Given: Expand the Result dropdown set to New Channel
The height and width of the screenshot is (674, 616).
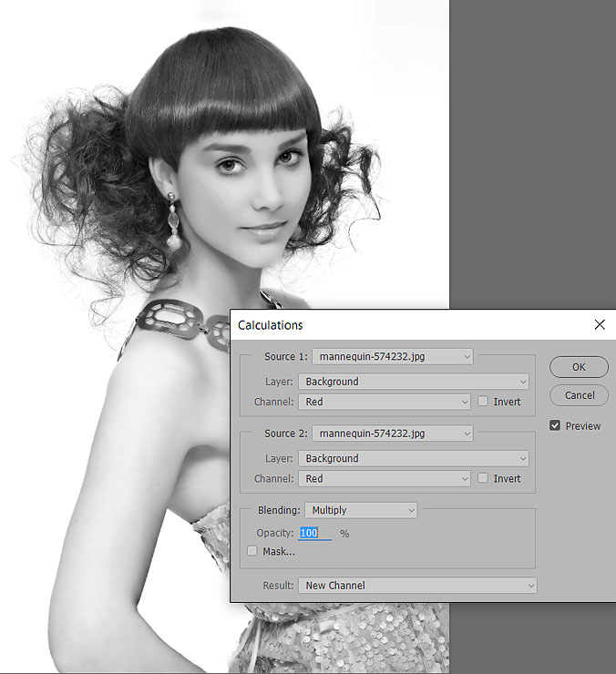Looking at the screenshot, I should (x=416, y=586).
